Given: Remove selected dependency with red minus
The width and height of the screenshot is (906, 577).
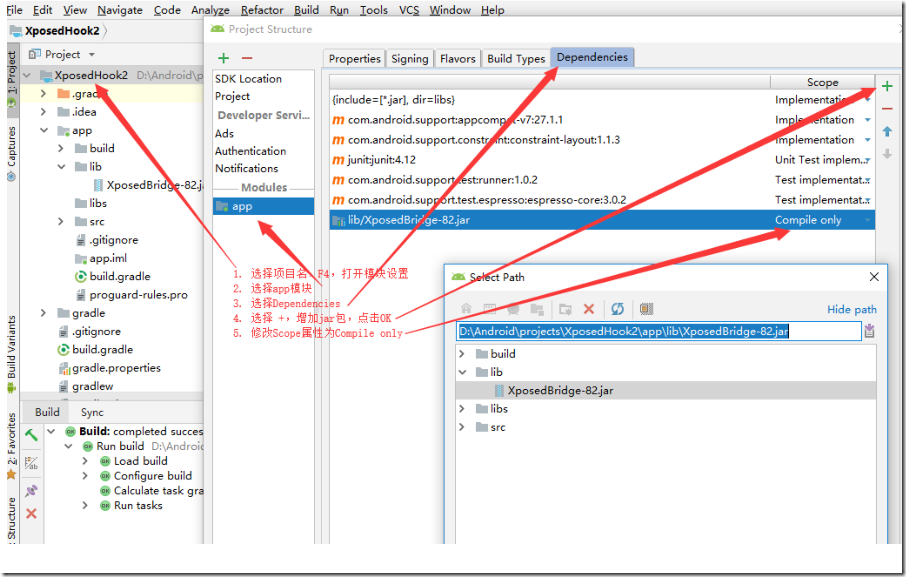Looking at the screenshot, I should pyautogui.click(x=887, y=109).
